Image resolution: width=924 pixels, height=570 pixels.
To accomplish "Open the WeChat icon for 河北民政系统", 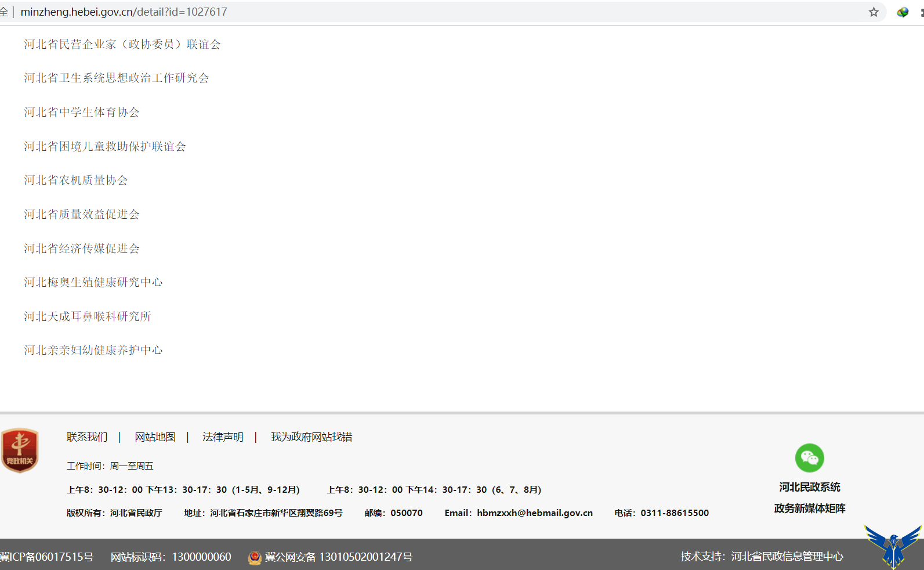I will tap(810, 458).
